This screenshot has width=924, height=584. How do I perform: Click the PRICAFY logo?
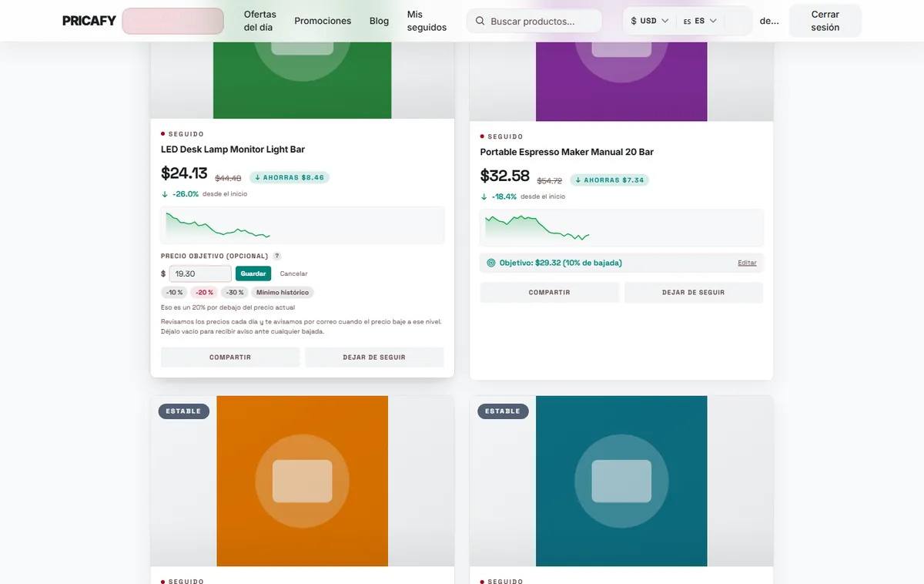tap(89, 21)
